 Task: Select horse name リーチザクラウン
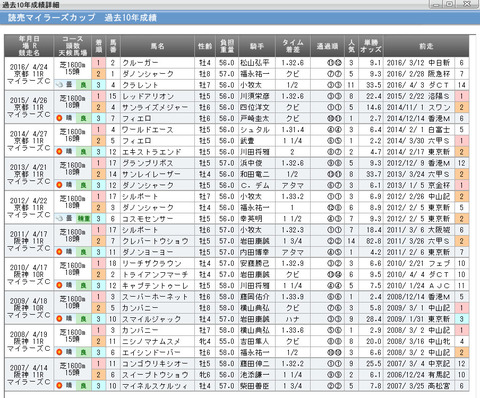pyautogui.click(x=151, y=263)
